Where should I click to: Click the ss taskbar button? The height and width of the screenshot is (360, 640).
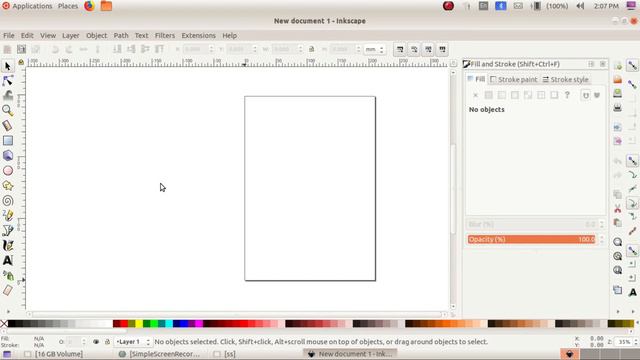[x=225, y=354]
